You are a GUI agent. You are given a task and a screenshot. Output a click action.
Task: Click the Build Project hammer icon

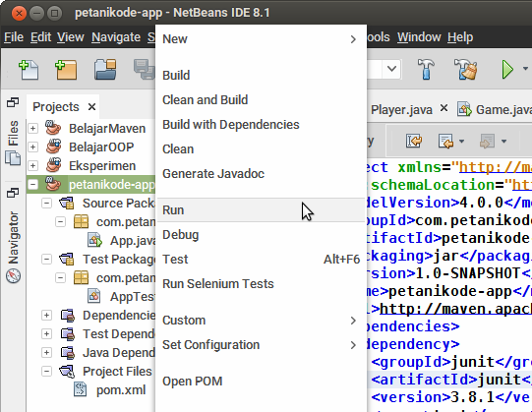pos(426,69)
